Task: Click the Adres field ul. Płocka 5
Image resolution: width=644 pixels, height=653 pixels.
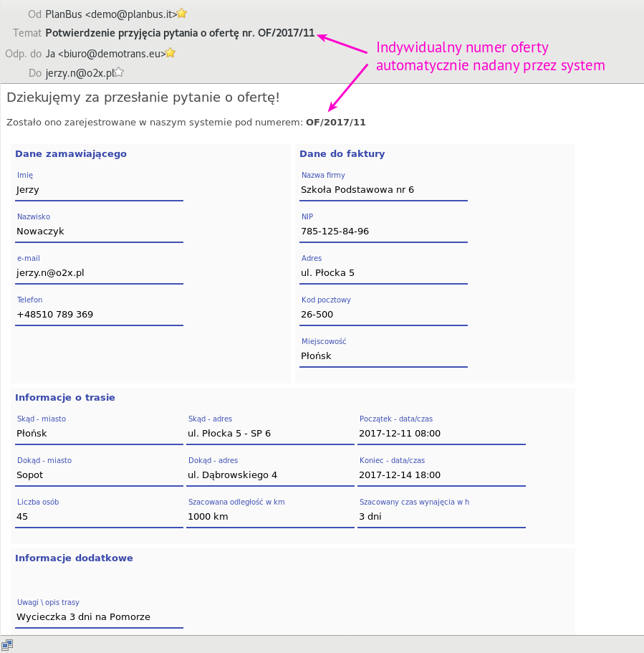Action: point(383,273)
